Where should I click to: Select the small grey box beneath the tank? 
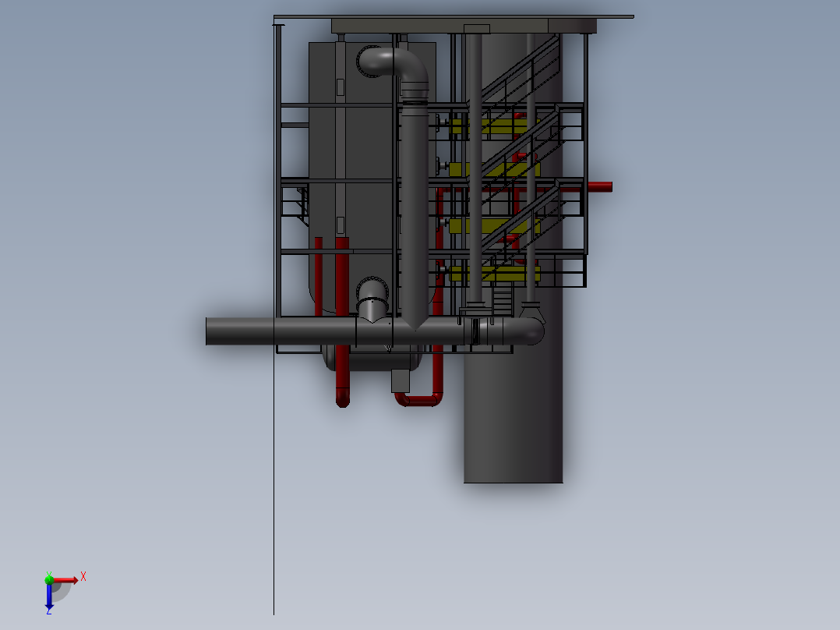click(x=401, y=380)
